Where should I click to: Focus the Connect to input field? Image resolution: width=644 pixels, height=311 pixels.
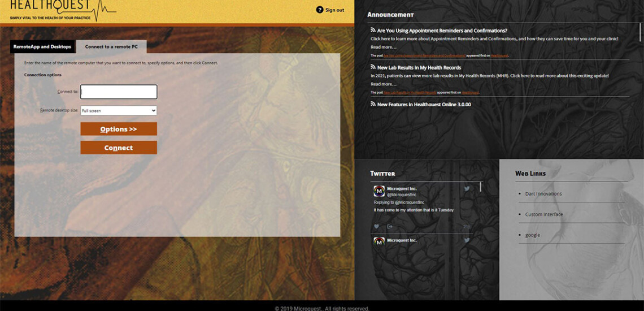point(119,92)
